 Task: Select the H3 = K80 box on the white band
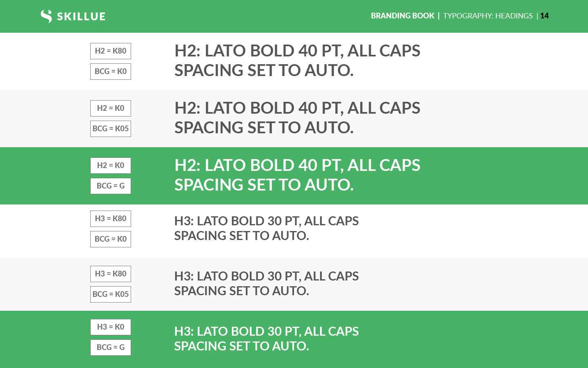[111, 219]
